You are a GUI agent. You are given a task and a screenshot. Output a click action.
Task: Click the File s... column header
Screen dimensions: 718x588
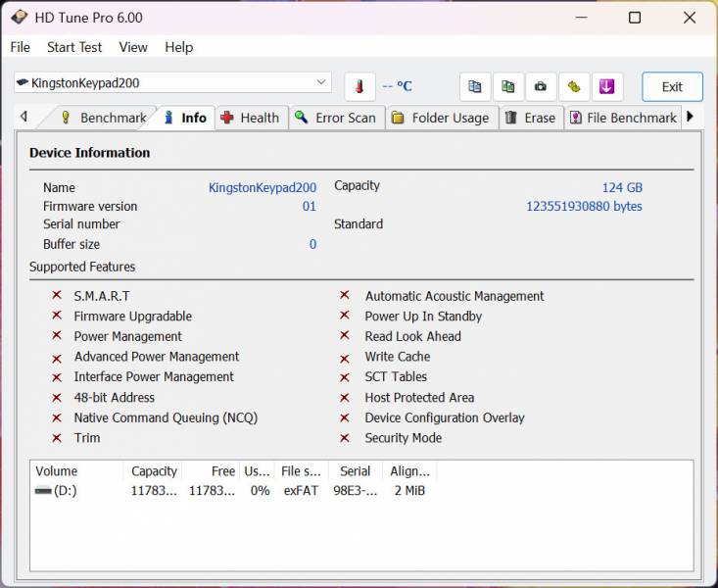pyautogui.click(x=302, y=471)
